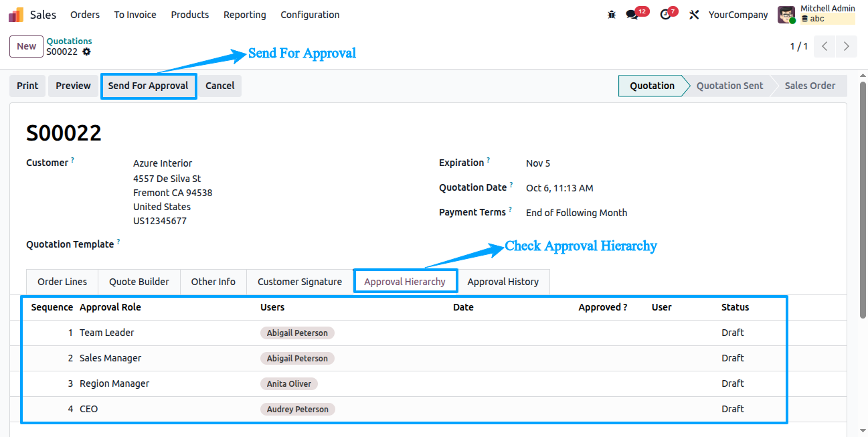Go to the next record arrow

tap(847, 46)
